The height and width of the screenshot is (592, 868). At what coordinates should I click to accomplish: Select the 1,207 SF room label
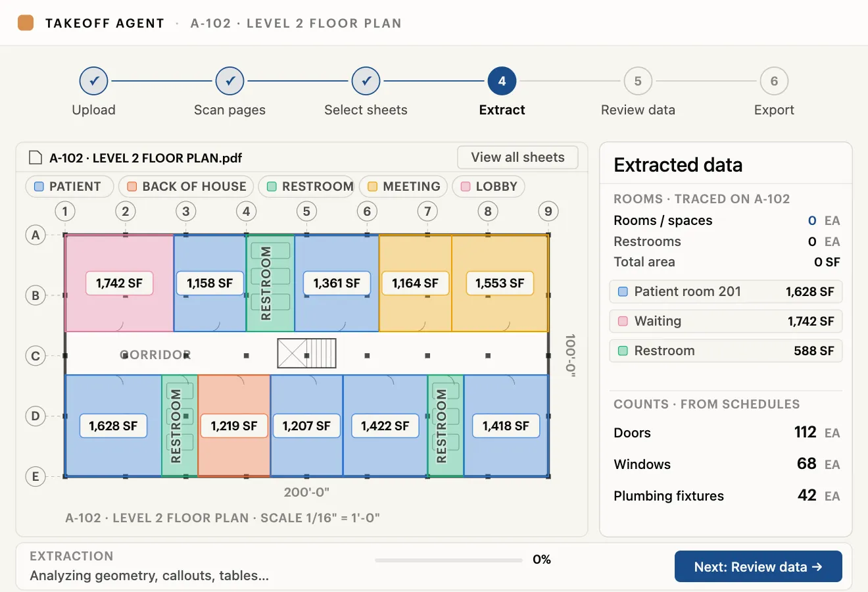tap(306, 426)
